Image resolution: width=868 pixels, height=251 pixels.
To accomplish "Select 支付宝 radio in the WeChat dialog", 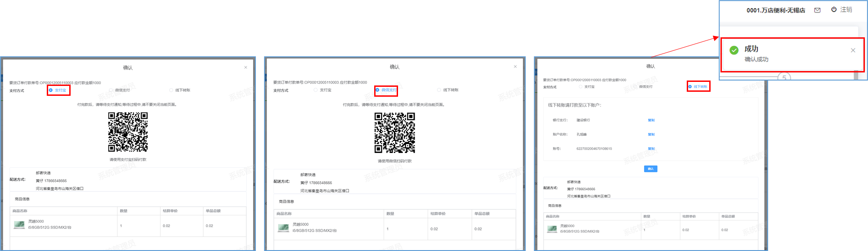I will [315, 90].
